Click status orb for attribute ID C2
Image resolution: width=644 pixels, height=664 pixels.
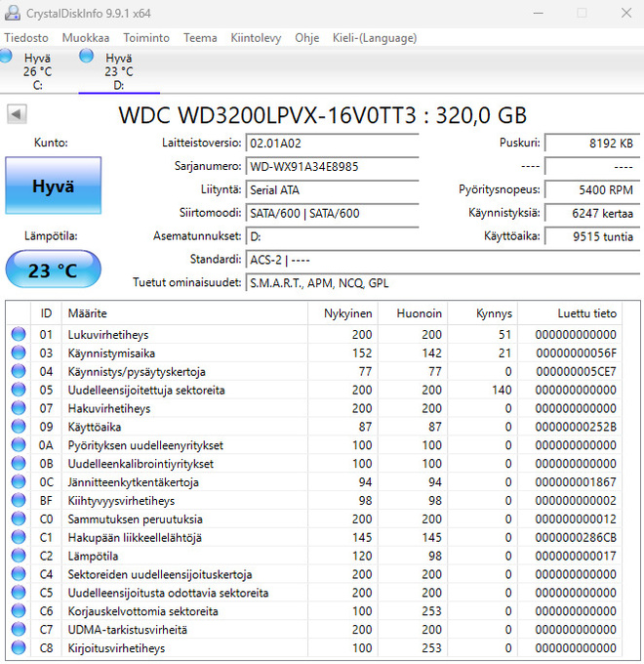19,556
